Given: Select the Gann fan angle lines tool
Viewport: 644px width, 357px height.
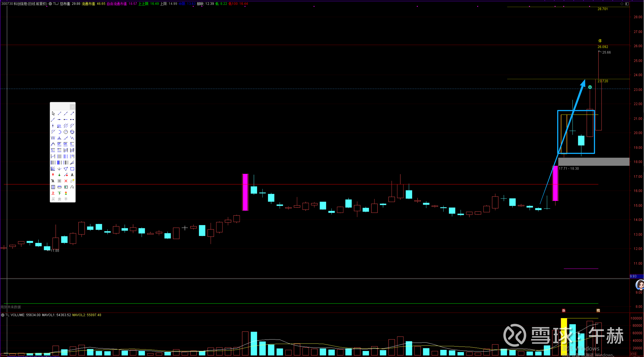Looking at the screenshot, I should coord(53,169).
